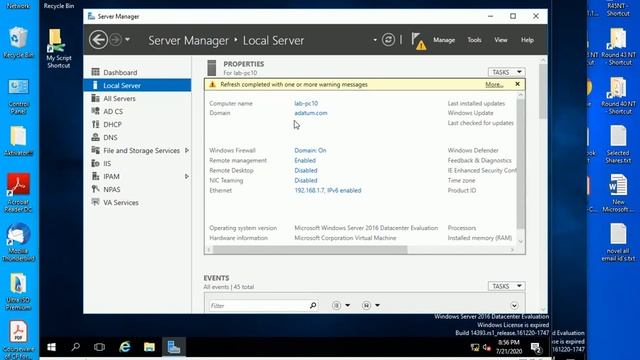This screenshot has width=640, height=360.
Task: Click computer name lab-pc10 link
Action: 306,103
